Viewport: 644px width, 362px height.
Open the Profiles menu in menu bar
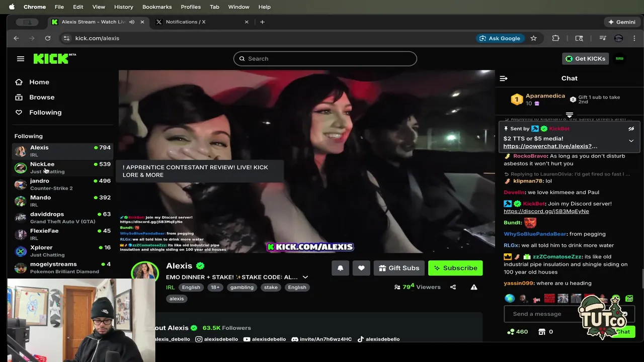[x=191, y=7]
